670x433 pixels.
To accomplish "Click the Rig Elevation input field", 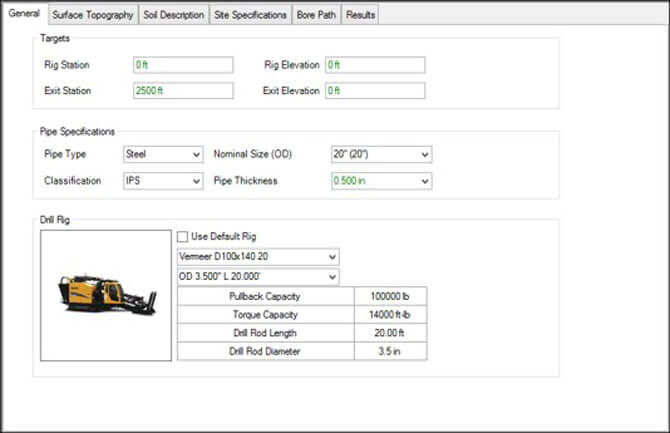I will click(x=375, y=65).
